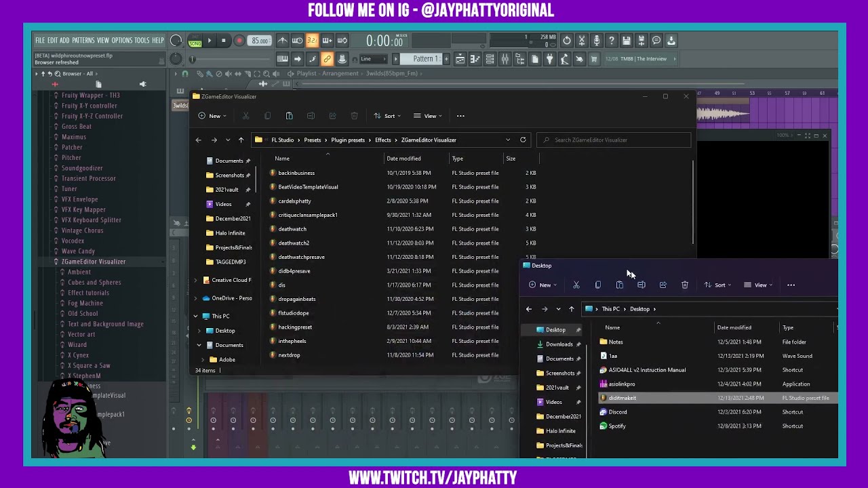Click Cut icon in Desktop window
Viewport: 868px width, 488px height.
click(x=576, y=285)
